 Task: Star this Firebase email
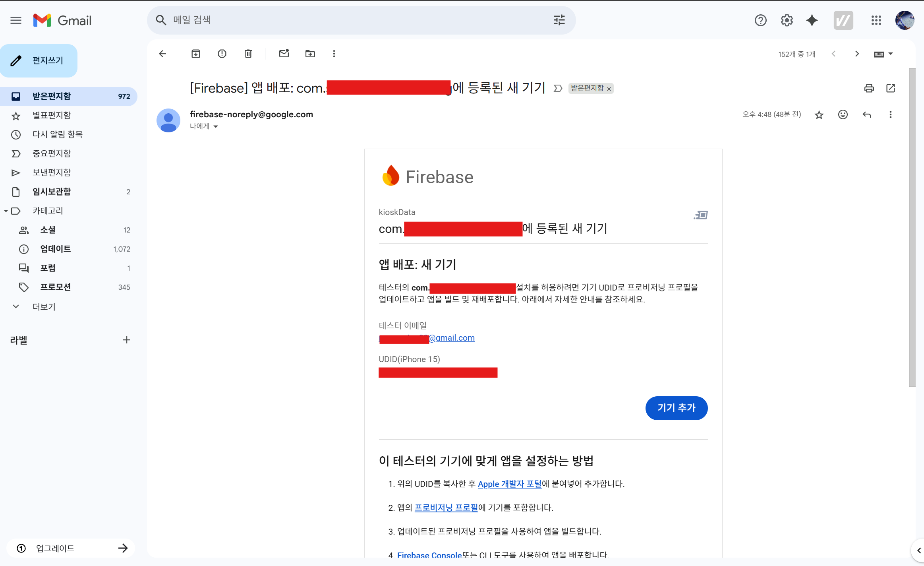click(819, 115)
